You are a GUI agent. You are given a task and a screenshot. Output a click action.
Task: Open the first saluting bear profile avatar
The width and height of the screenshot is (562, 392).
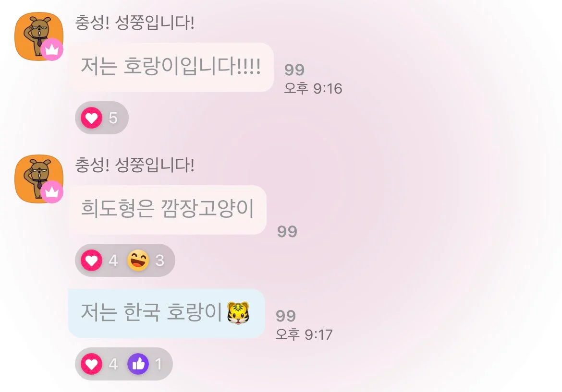click(39, 36)
